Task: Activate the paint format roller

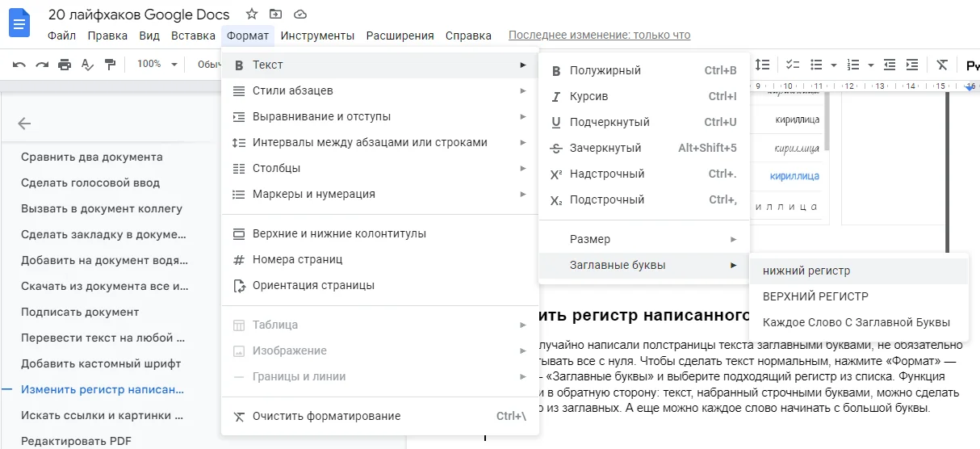Action: (x=110, y=65)
